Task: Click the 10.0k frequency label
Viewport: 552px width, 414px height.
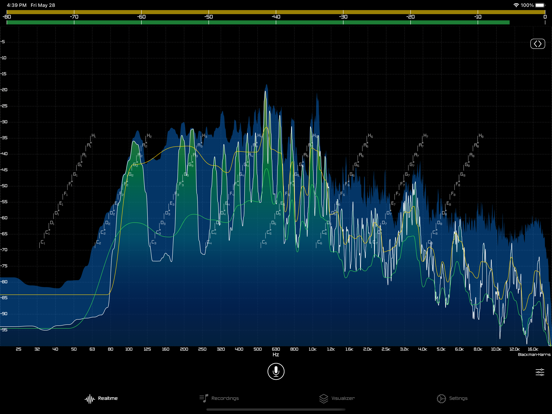Action: 496,349
